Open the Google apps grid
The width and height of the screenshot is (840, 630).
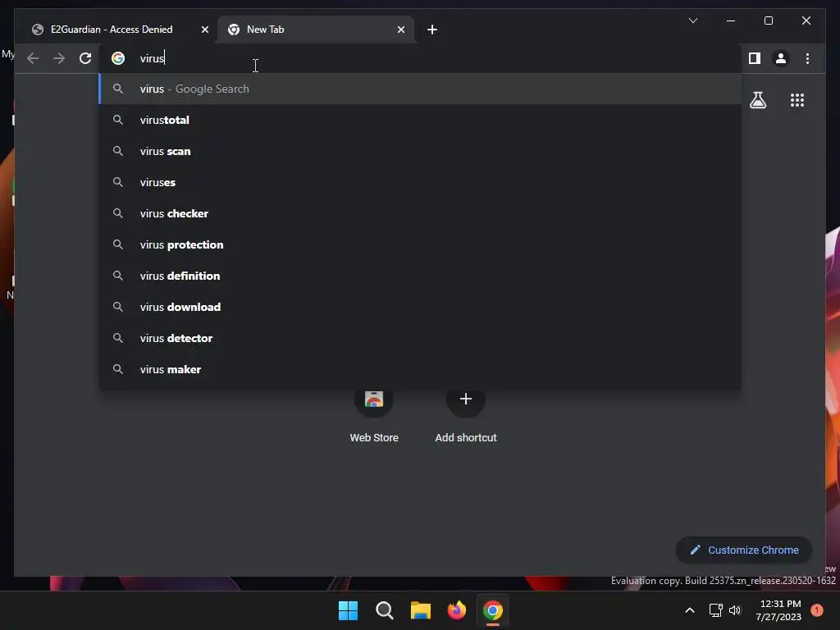click(x=797, y=100)
